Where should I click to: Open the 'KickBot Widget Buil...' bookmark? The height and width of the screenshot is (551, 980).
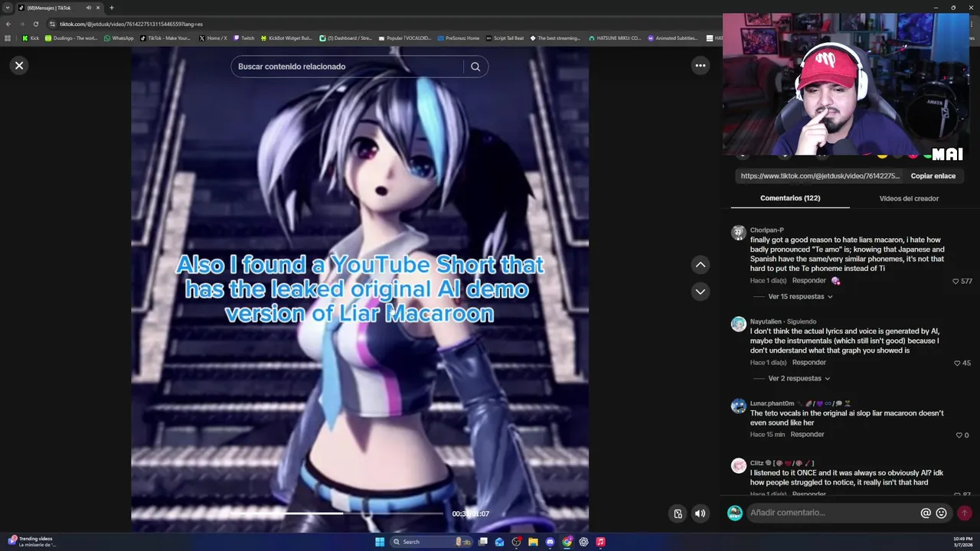(x=286, y=38)
